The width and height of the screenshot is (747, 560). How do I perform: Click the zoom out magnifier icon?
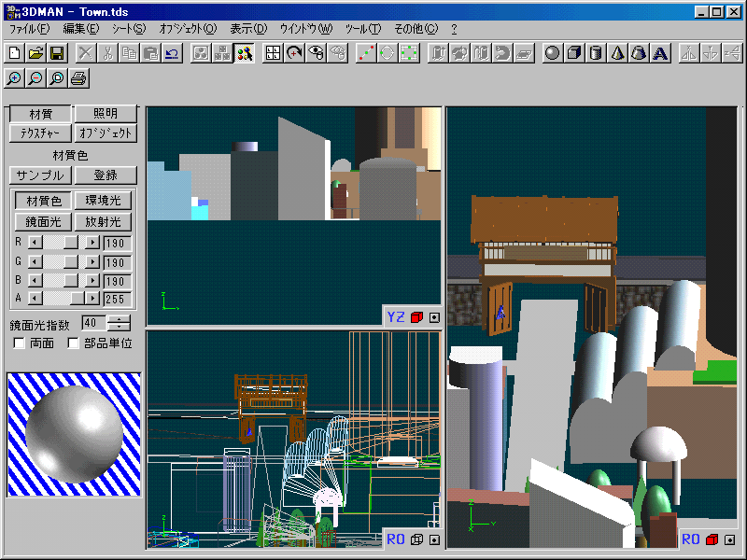click(x=35, y=78)
